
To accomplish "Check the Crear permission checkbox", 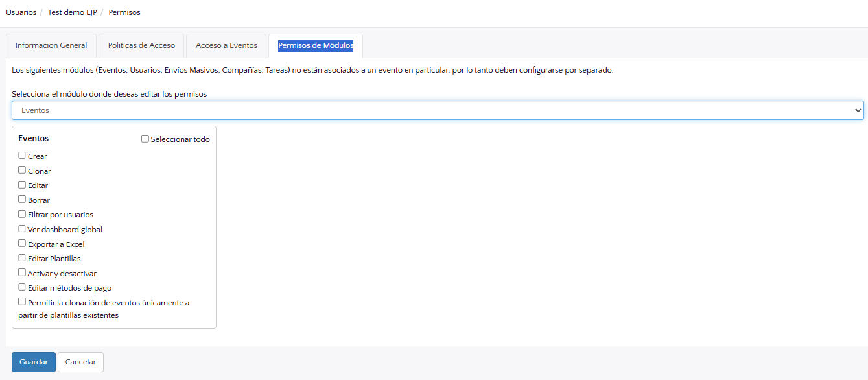I will [22, 156].
